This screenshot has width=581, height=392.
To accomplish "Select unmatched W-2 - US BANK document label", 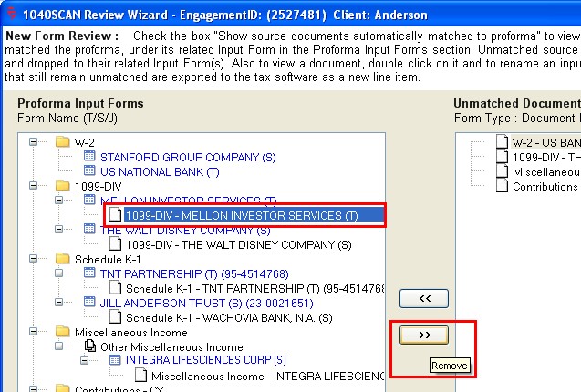I will tap(545, 142).
